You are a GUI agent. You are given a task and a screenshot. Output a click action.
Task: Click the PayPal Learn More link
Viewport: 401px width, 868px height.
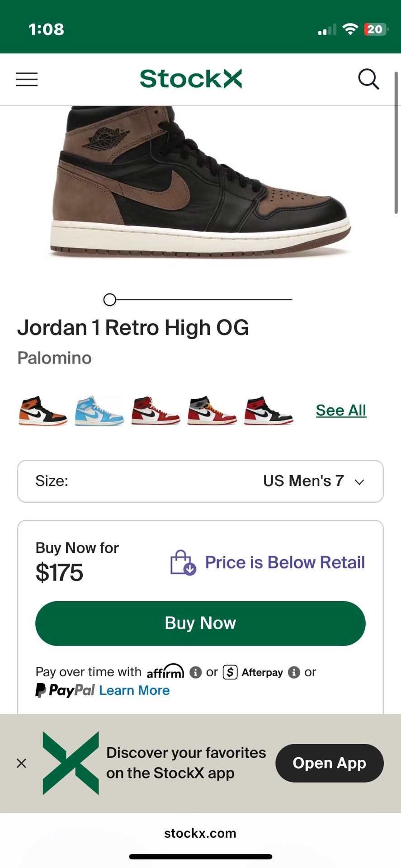click(134, 690)
